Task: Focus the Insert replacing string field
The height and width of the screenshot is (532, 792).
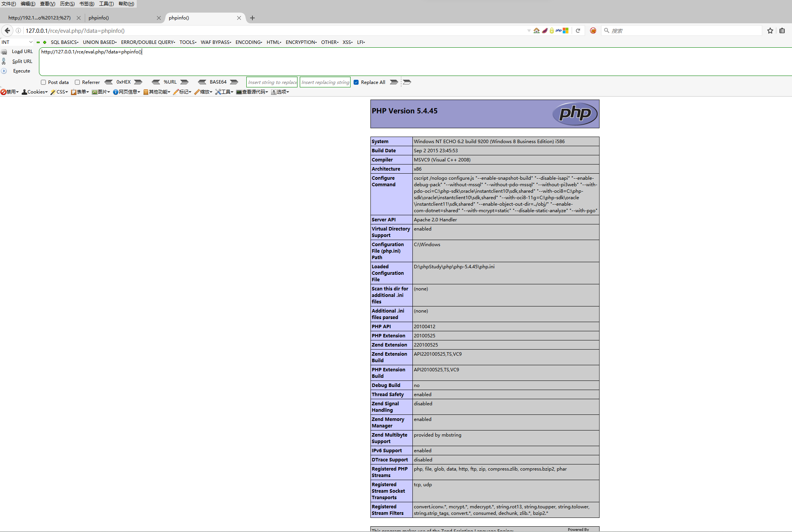Action: [325, 82]
